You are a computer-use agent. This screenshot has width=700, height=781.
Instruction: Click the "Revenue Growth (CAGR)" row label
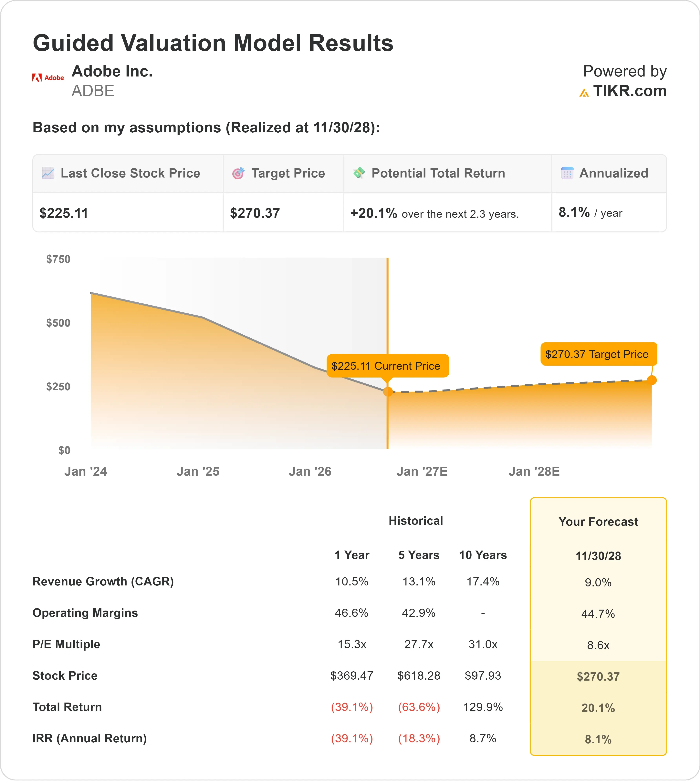(x=103, y=582)
